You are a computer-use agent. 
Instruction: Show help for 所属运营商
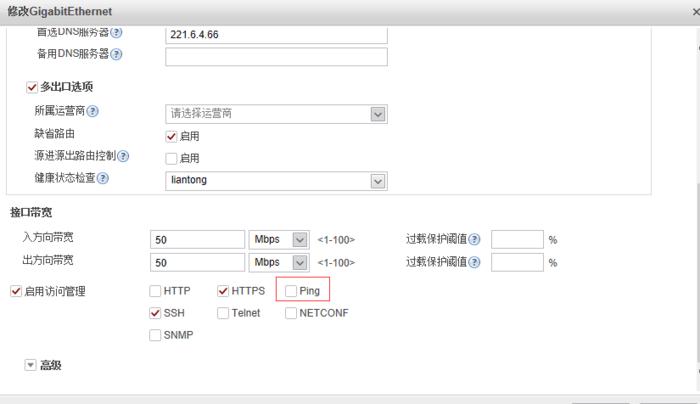click(92, 111)
